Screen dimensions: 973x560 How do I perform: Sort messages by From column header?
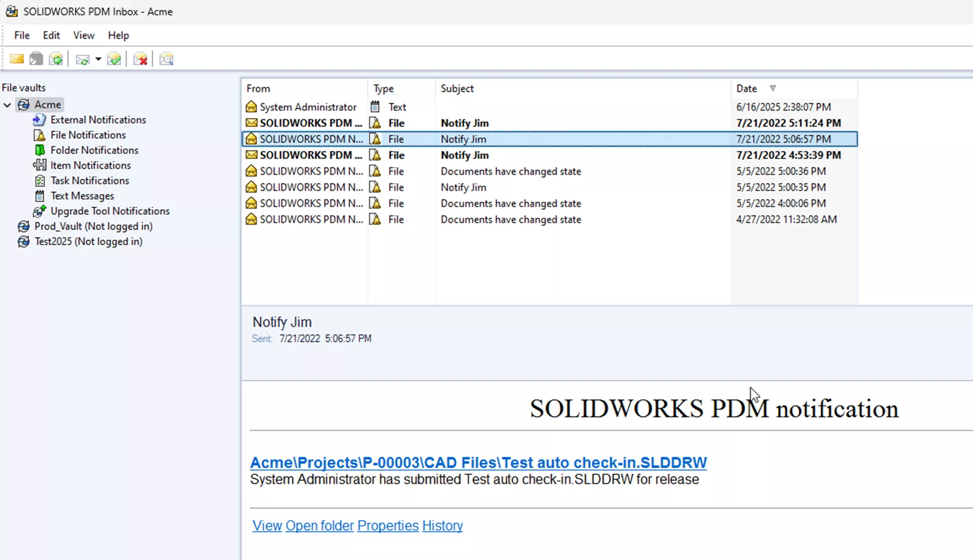click(x=304, y=89)
